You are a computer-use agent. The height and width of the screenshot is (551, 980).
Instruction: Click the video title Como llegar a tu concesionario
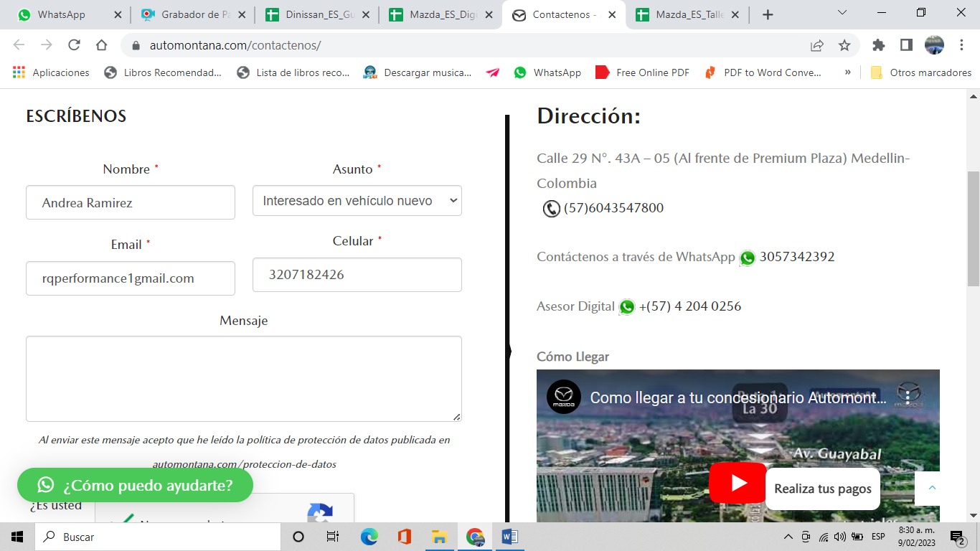[738, 397]
